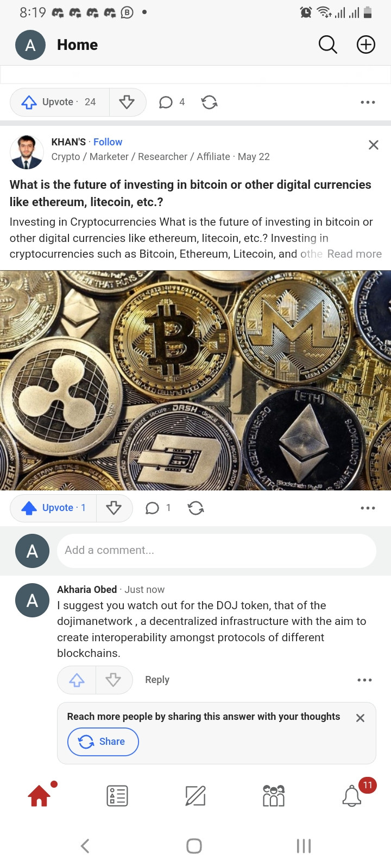391x868 pixels.
Task: Click the Share button in the prompt
Action: point(103,742)
